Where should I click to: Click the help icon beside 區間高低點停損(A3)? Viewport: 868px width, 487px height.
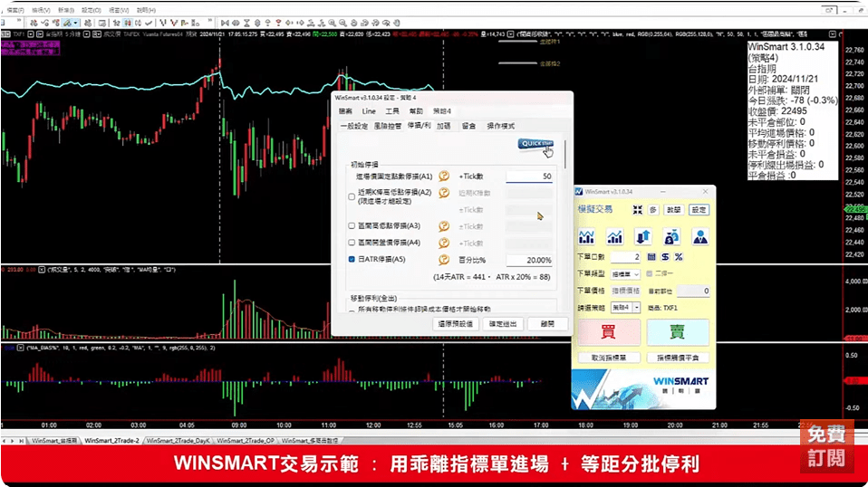click(x=444, y=226)
